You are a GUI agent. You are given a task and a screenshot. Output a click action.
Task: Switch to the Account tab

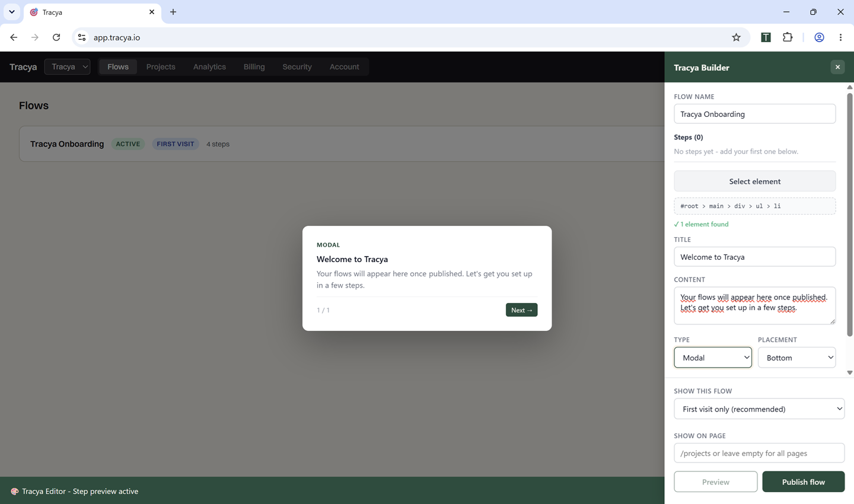click(x=344, y=66)
